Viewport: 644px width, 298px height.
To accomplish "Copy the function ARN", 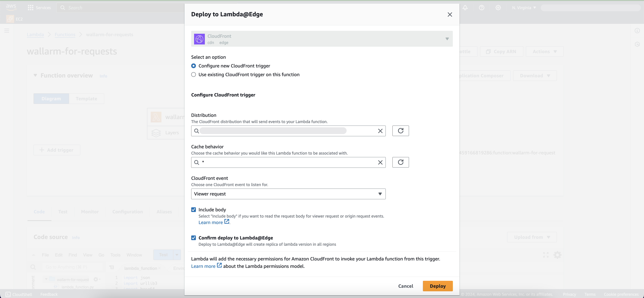I will click(502, 51).
